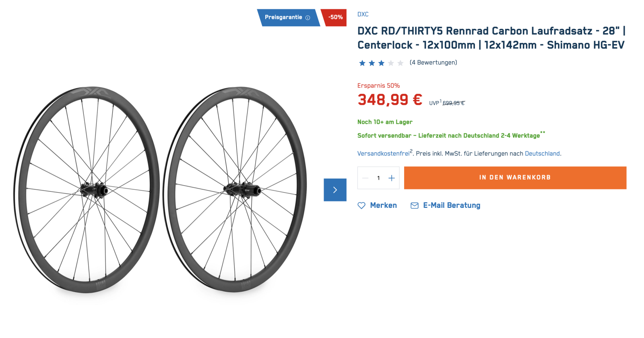Click the red 348,99 € price
The width and height of the screenshot is (644, 338).
click(390, 100)
